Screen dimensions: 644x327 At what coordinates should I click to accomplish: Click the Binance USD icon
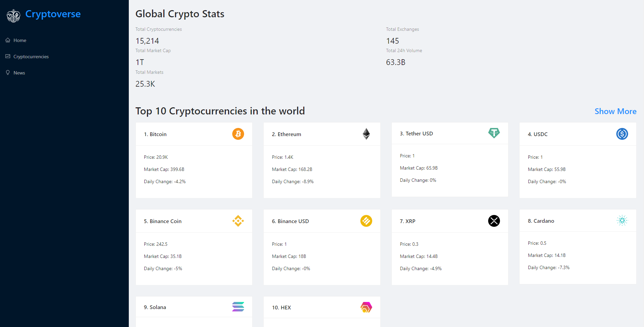point(366,221)
